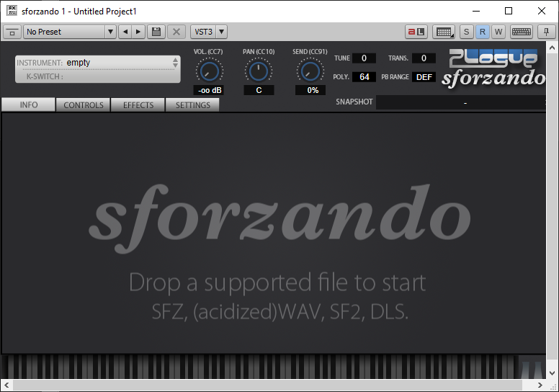
Task: Click the ACT learn red icon
Action: pos(416,32)
